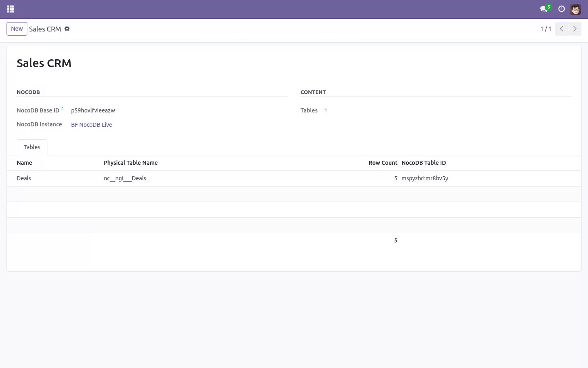
Task: Click the bold Row Count total in table footer
Action: 396,240
